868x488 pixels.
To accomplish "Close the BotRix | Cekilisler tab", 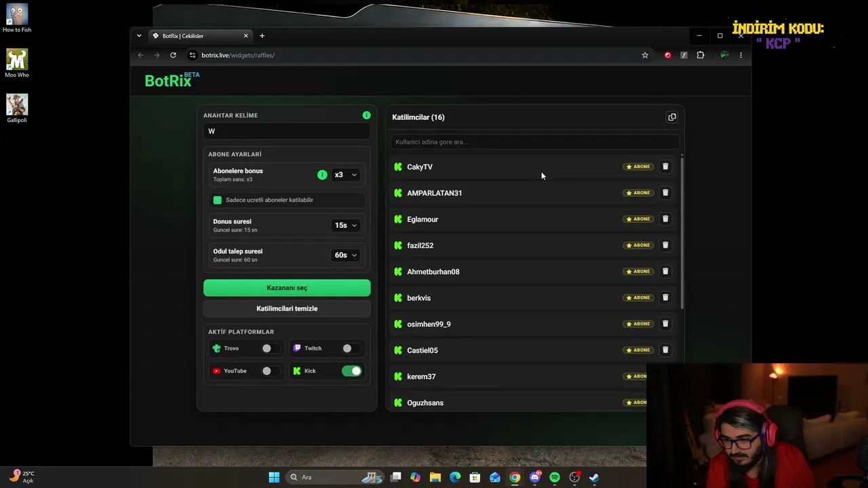I will (245, 36).
